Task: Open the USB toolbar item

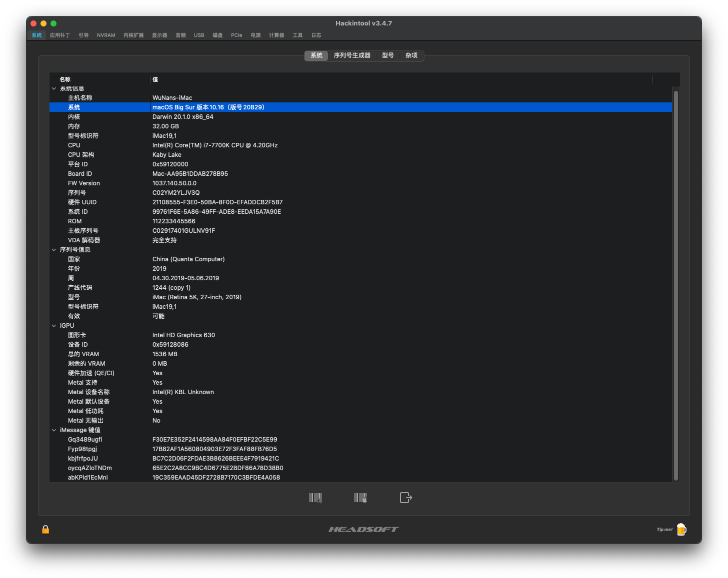Action: click(x=199, y=35)
